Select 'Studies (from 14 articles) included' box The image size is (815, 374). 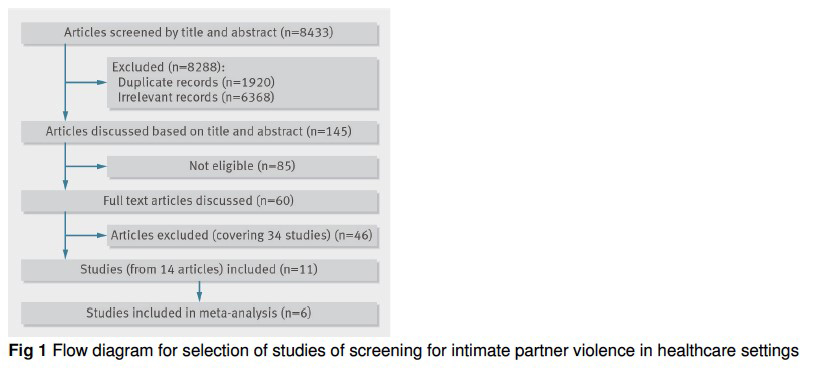pos(199,270)
